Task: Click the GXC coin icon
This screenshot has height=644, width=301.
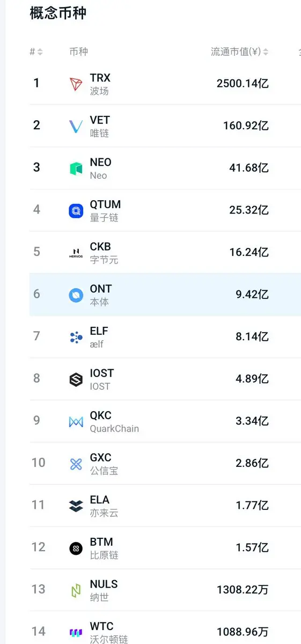Action: (x=76, y=464)
